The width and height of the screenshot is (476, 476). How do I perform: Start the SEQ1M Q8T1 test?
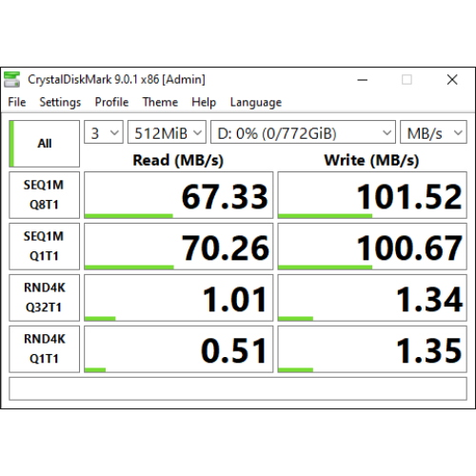click(x=44, y=195)
